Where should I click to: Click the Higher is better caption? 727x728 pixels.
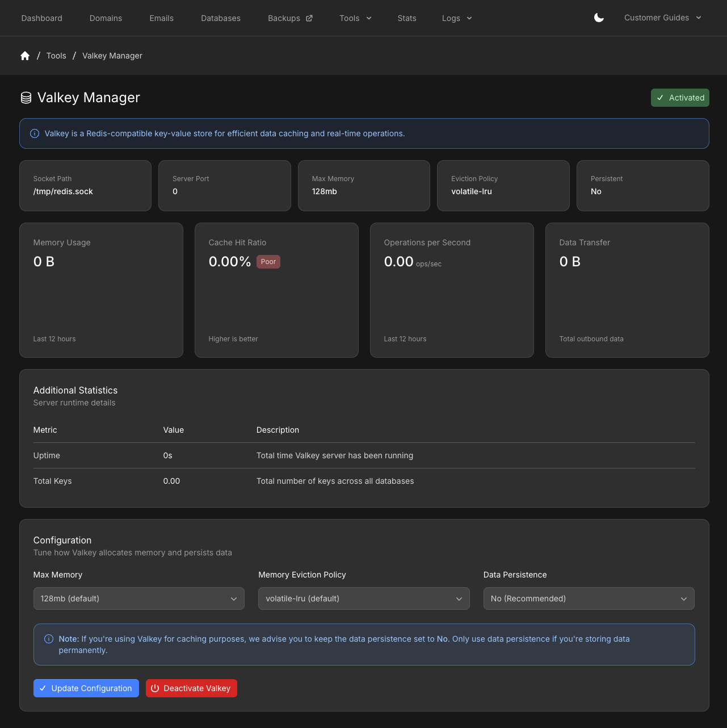[x=233, y=339]
